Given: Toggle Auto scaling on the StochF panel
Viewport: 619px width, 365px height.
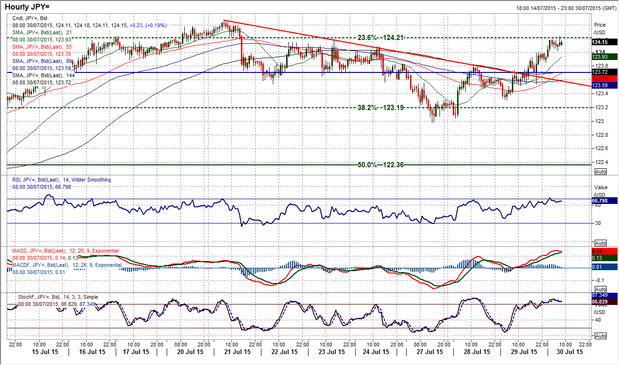Looking at the screenshot, I should point(600,336).
